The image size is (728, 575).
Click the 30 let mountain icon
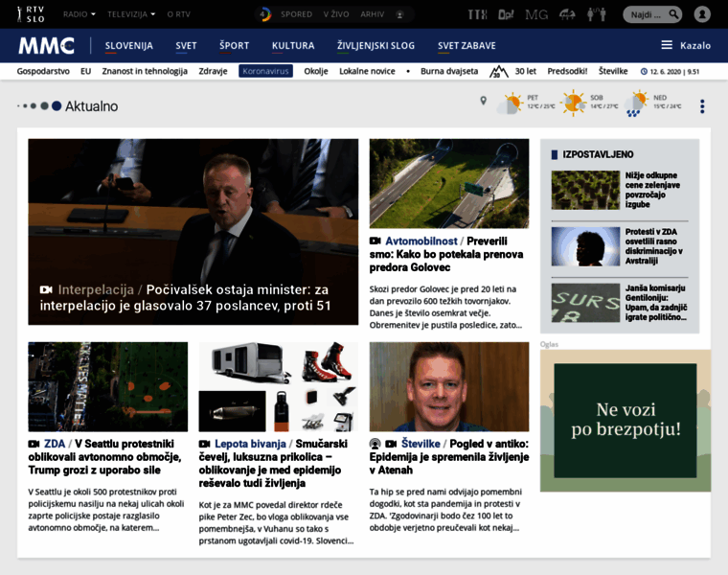[499, 72]
